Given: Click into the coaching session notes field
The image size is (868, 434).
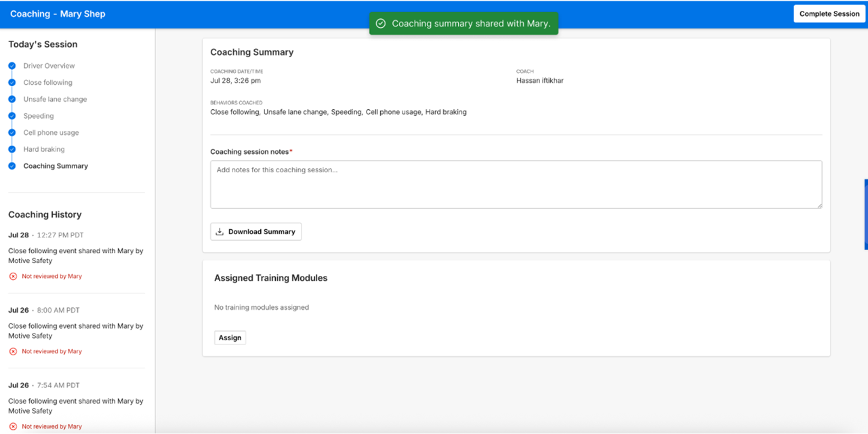Looking at the screenshot, I should [x=516, y=184].
